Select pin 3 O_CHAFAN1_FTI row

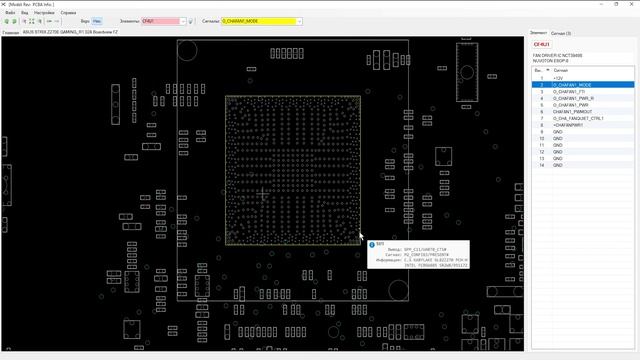pyautogui.click(x=583, y=92)
